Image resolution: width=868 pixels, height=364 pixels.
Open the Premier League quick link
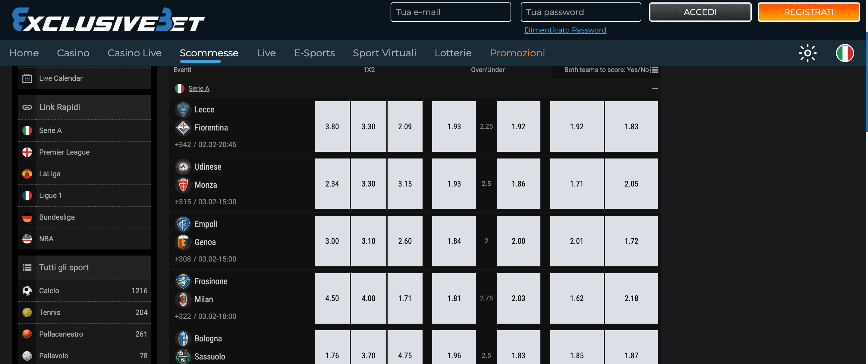[84, 152]
